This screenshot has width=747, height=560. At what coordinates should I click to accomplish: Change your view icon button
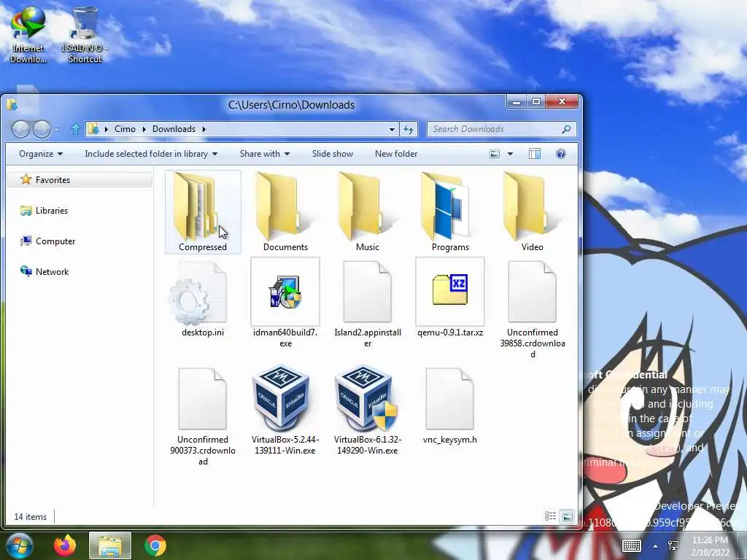tap(495, 154)
